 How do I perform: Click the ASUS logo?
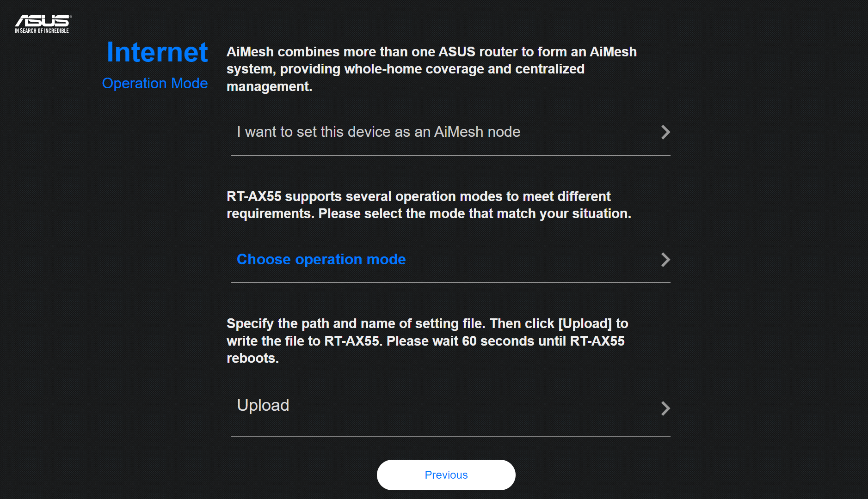[x=42, y=21]
